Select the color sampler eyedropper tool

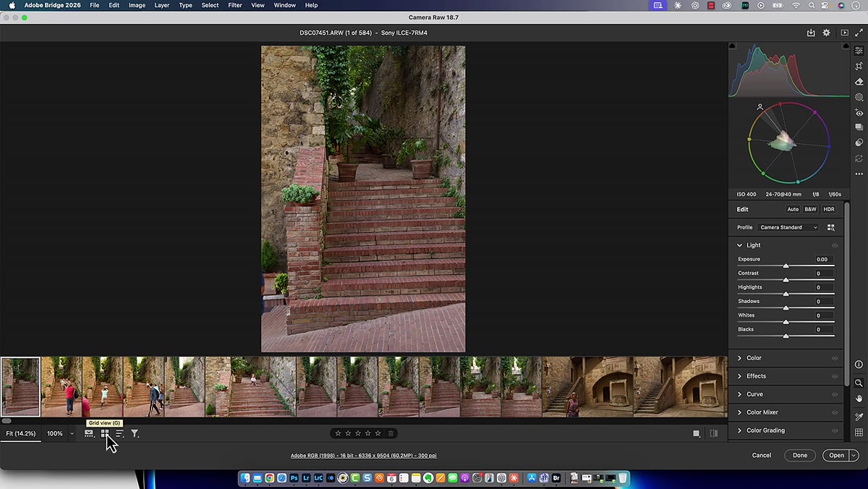pos(859,417)
